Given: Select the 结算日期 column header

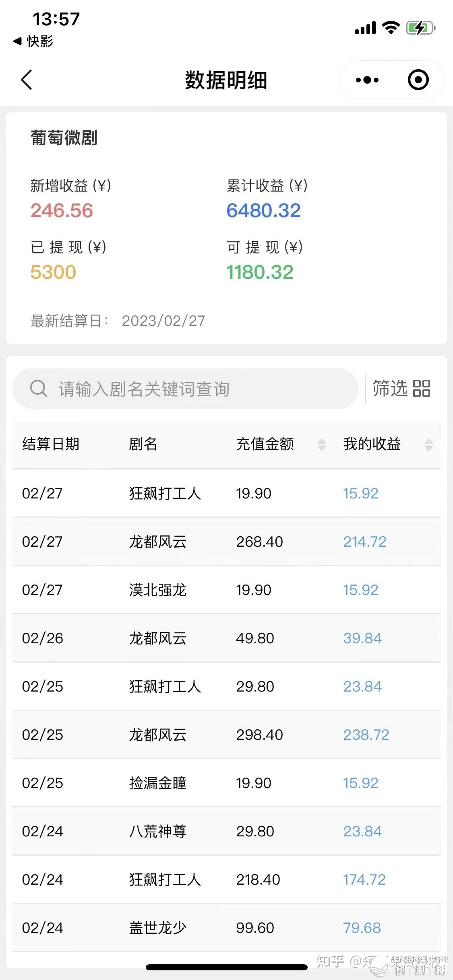Looking at the screenshot, I should [51, 444].
